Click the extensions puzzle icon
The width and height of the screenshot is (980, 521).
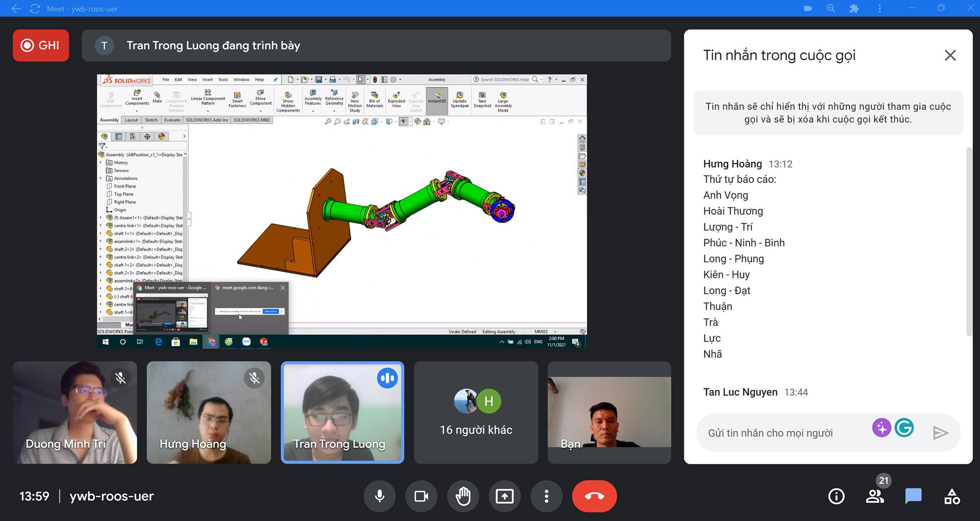point(854,9)
